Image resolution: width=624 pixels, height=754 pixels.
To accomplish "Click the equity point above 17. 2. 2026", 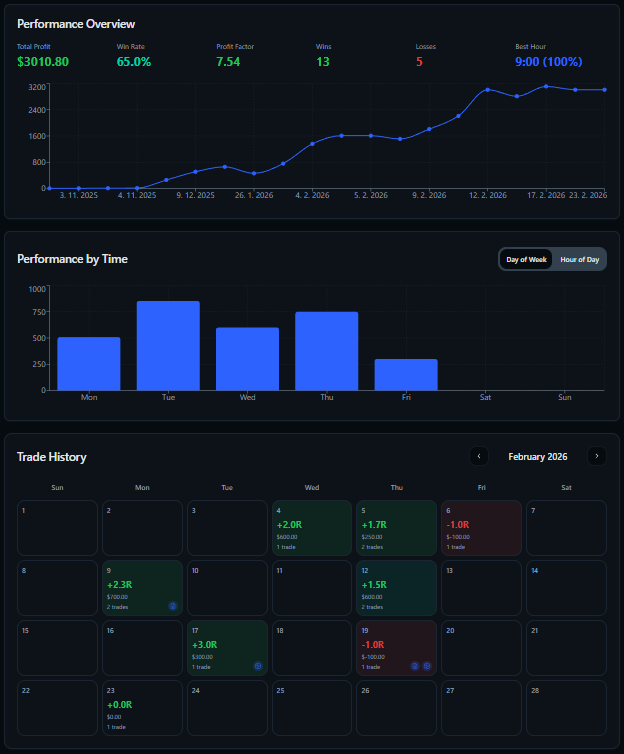I will pos(546,87).
